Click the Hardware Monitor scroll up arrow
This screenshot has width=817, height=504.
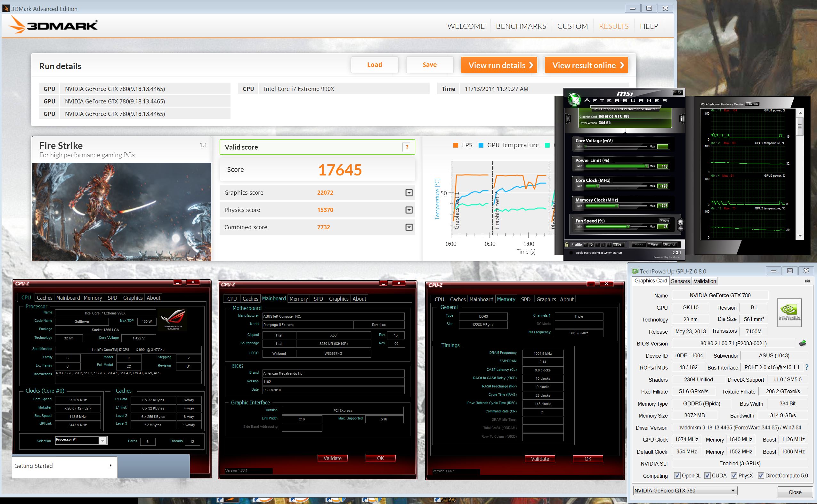[x=800, y=113]
